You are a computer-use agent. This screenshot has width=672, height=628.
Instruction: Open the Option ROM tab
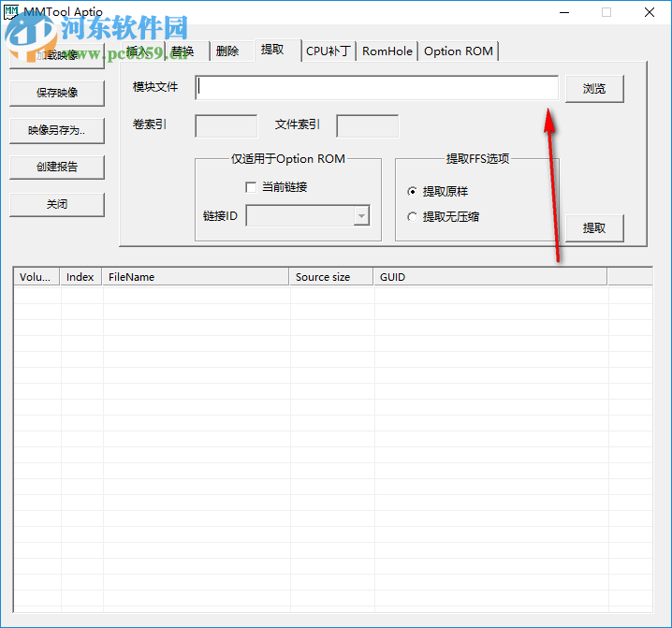coord(459,51)
